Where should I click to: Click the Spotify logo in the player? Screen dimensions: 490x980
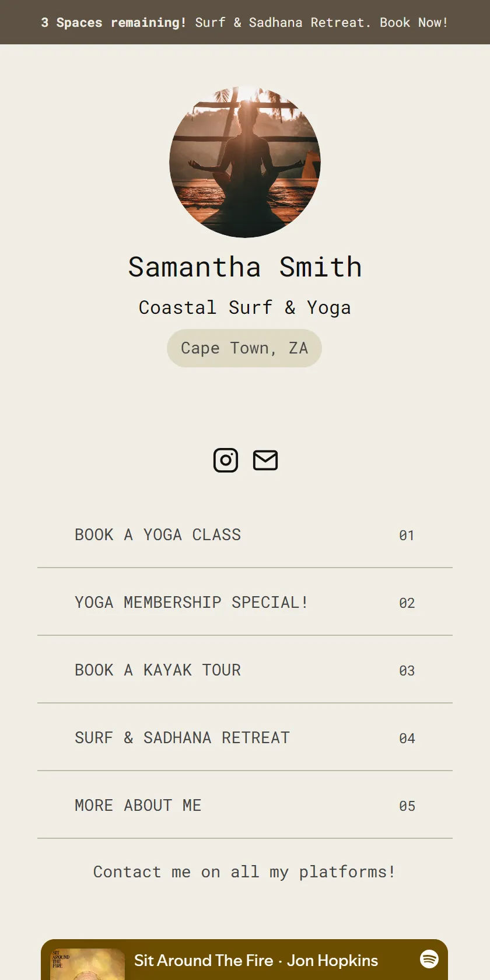(429, 958)
